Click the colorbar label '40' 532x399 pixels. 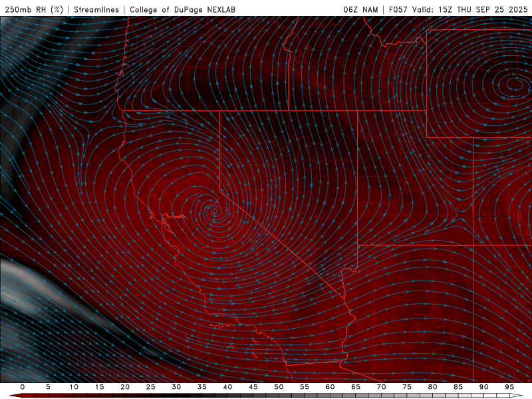(x=227, y=387)
